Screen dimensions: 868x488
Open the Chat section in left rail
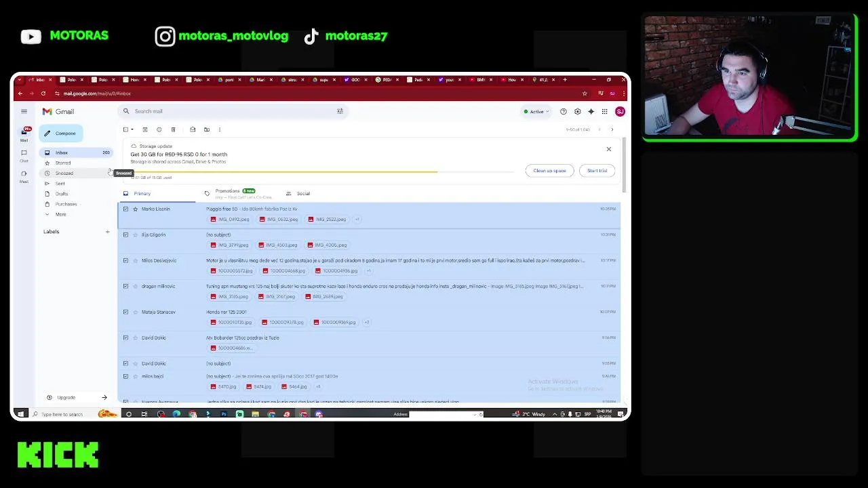tap(24, 156)
